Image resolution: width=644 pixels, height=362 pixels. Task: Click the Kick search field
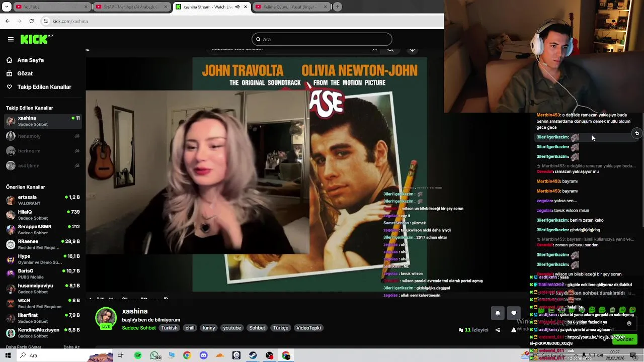[322, 39]
